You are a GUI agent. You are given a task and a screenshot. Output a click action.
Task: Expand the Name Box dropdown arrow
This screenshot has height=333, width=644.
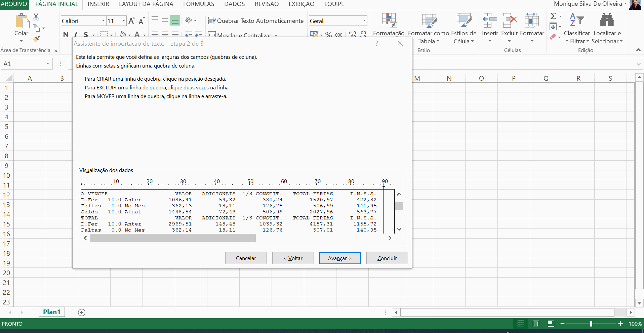48,64
